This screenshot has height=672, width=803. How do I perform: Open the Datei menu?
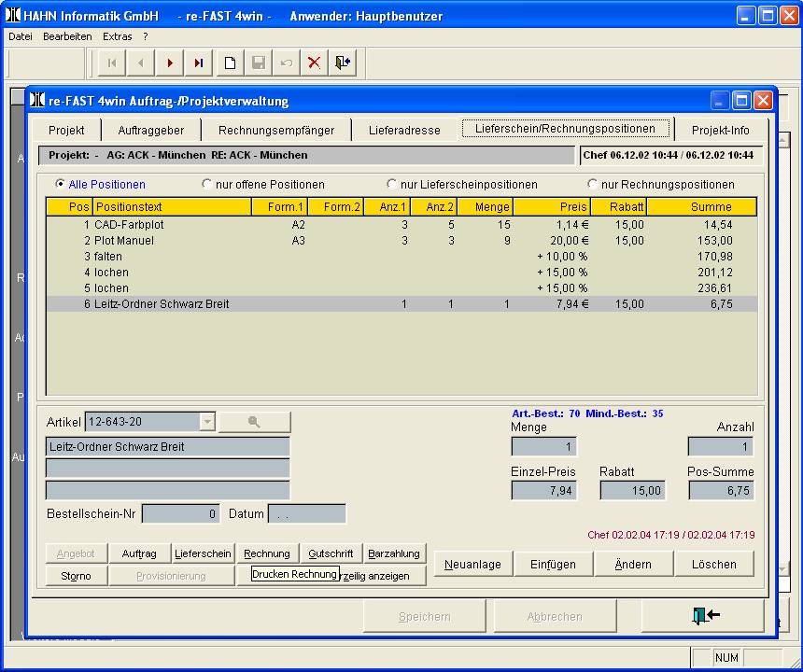[21, 36]
